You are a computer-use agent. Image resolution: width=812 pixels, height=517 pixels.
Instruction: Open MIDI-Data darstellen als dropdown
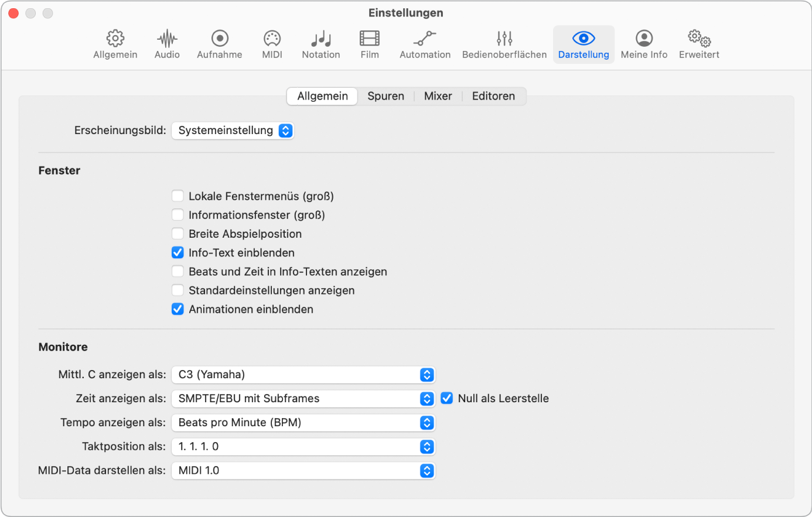303,471
